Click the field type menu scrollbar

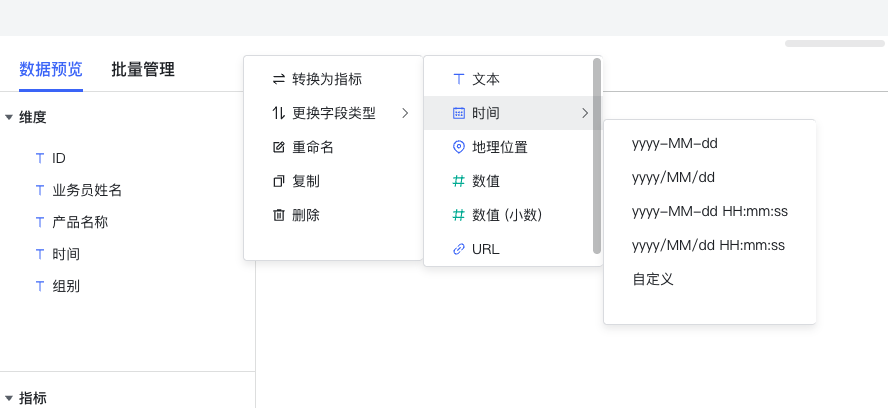click(x=596, y=156)
